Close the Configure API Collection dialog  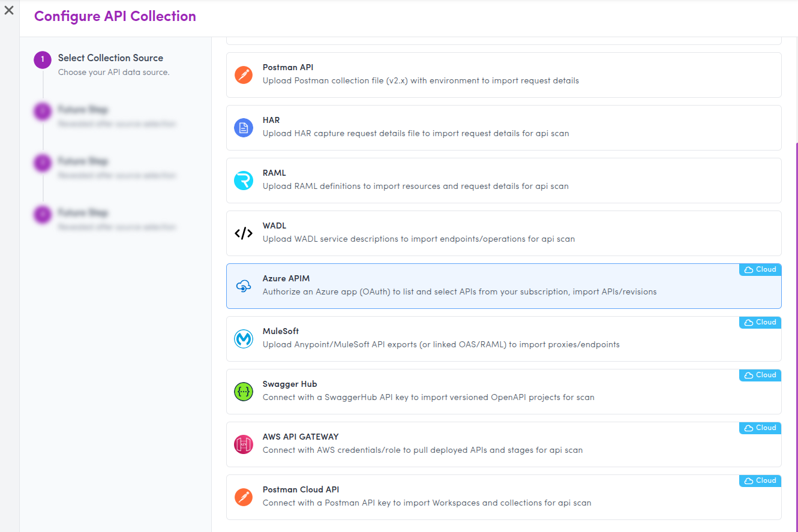click(x=9, y=10)
